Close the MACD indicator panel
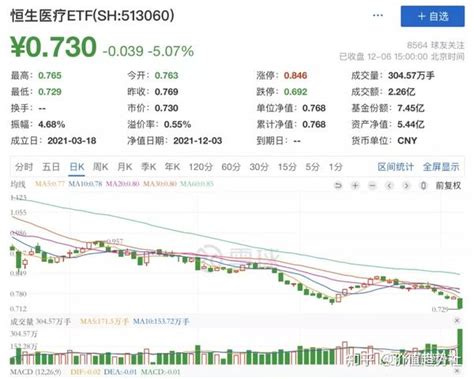This screenshot has width=474, height=379. pos(457,371)
